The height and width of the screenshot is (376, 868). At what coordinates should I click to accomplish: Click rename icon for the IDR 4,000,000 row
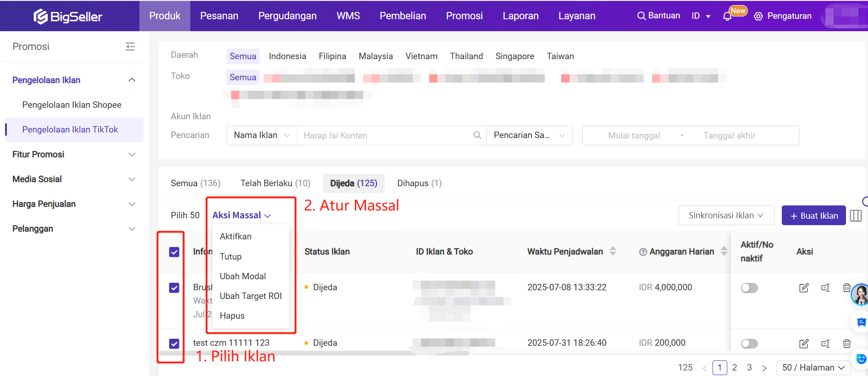point(825,288)
